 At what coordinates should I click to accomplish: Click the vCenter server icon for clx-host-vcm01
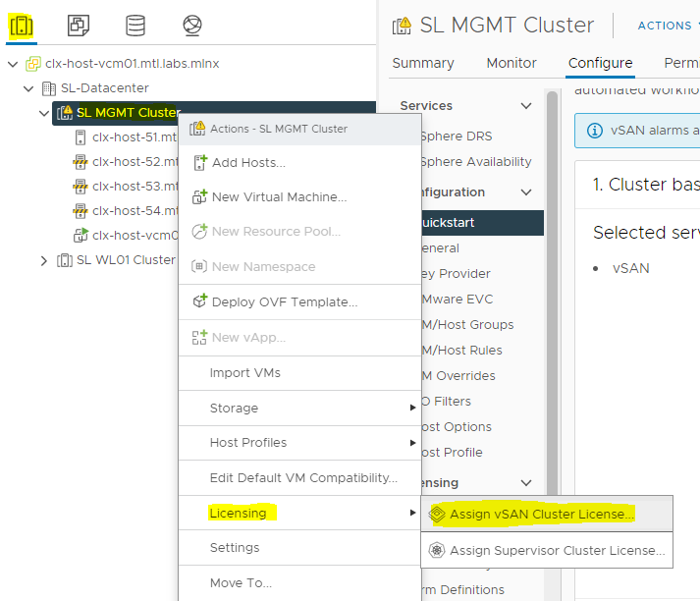click(x=33, y=64)
